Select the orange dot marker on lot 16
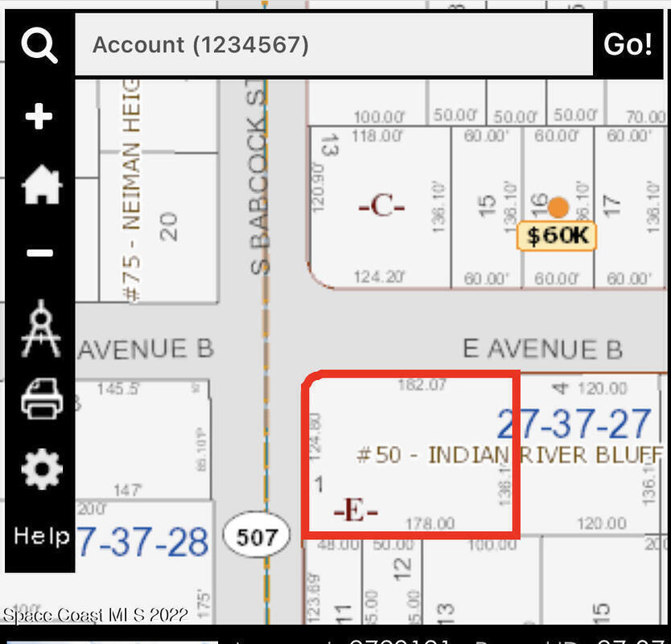The image size is (671, 644). pos(558,208)
